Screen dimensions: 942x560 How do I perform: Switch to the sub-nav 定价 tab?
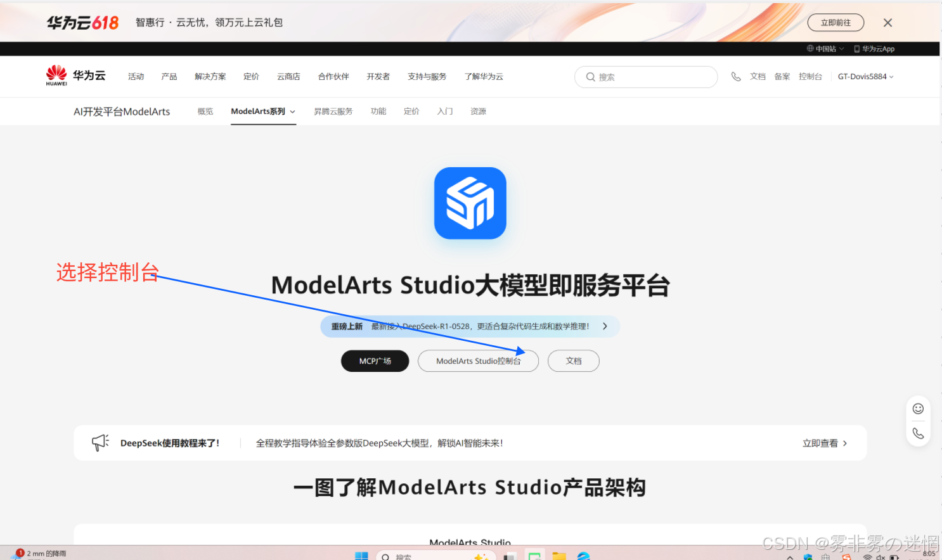coord(411,111)
